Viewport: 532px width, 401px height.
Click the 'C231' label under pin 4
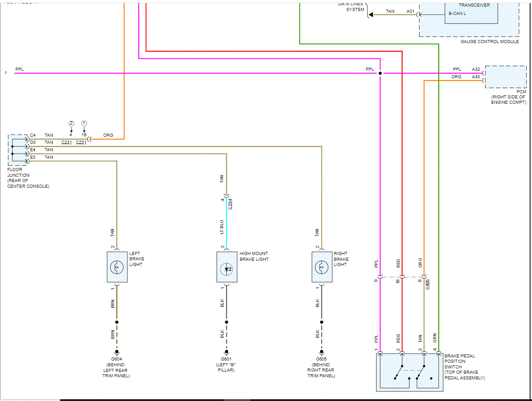pyautogui.click(x=67, y=142)
